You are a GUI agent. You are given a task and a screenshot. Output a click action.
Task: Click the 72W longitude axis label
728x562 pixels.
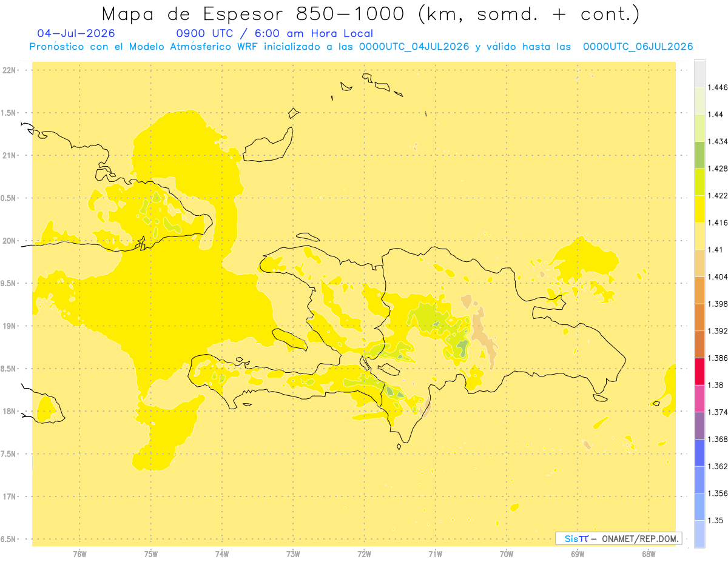click(365, 554)
